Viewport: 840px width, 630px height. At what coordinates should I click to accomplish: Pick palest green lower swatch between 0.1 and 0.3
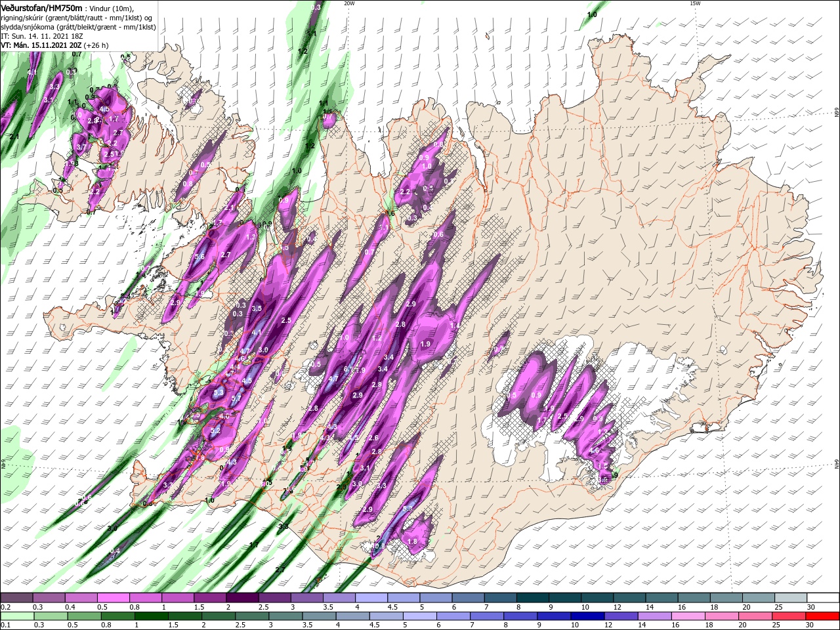(x=16, y=616)
